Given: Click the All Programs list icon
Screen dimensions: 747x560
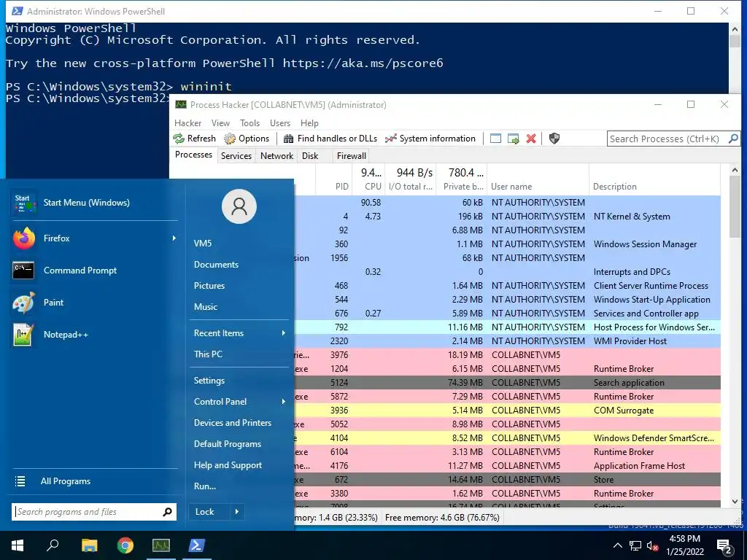Looking at the screenshot, I should point(20,481).
